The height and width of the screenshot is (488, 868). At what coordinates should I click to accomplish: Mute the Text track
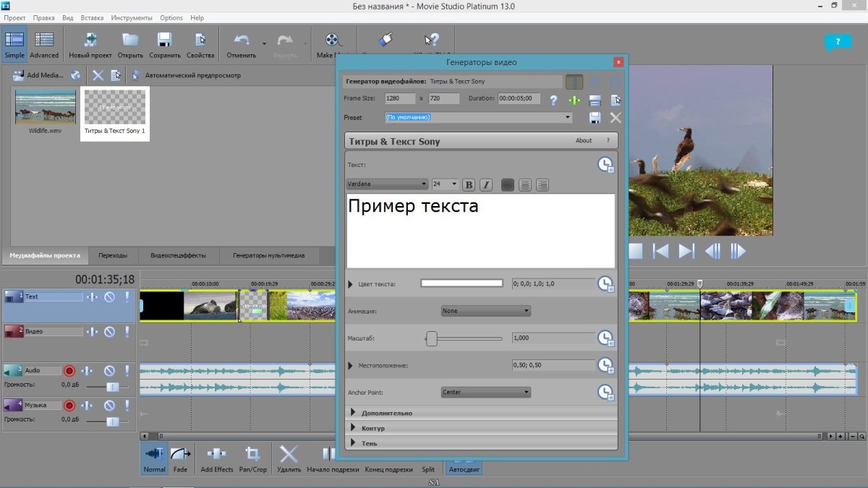click(x=109, y=296)
